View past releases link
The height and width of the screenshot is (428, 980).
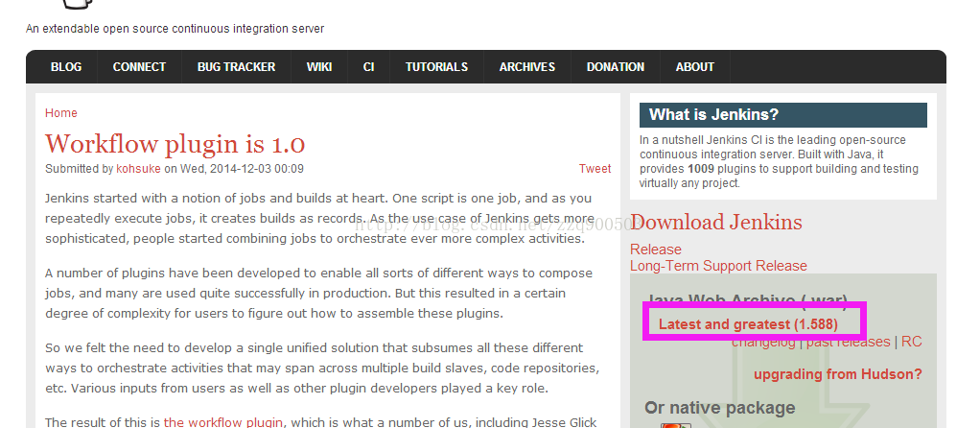click(848, 342)
